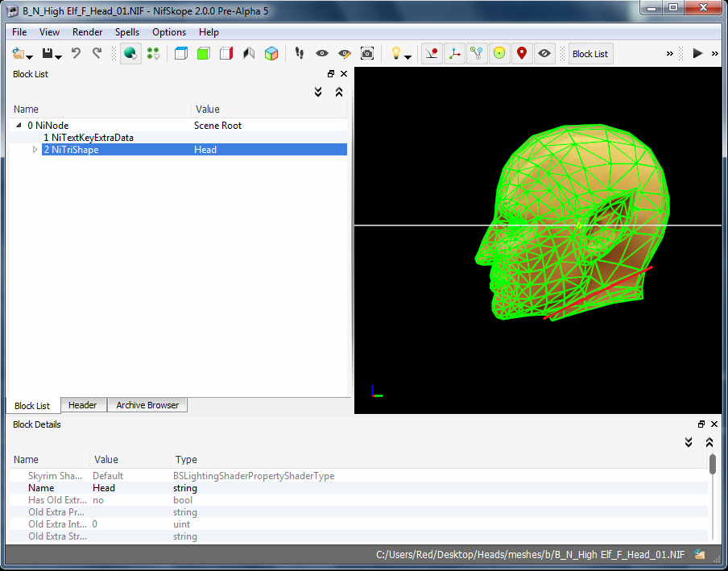Image resolution: width=728 pixels, height=571 pixels.
Task: Select the 1 NiTextKeyExtraData row
Action: tap(89, 138)
